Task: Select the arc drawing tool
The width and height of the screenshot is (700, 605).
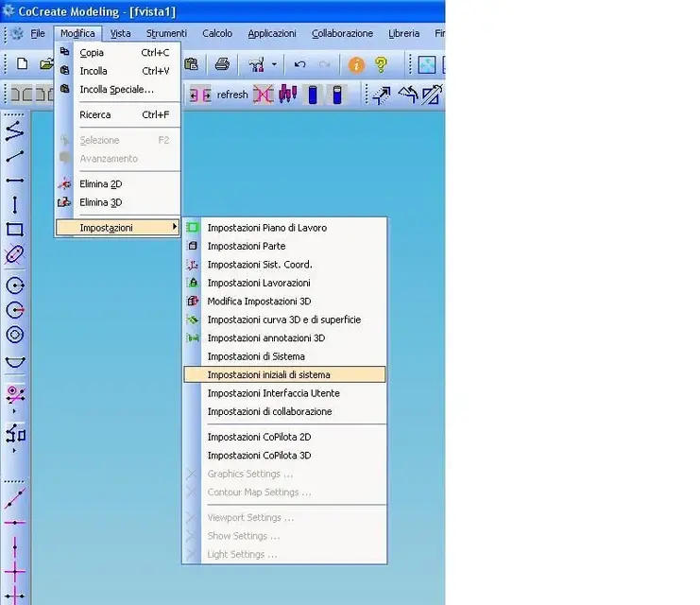Action: (15, 361)
